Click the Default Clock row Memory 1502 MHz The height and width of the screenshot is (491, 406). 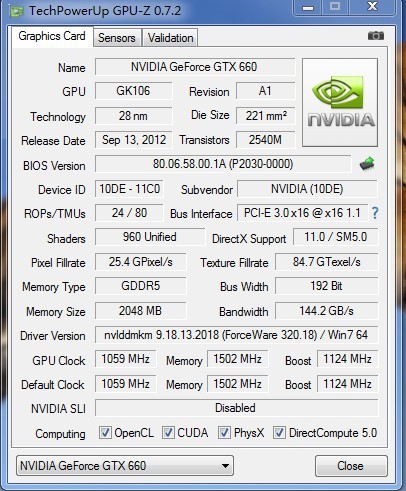click(x=238, y=384)
